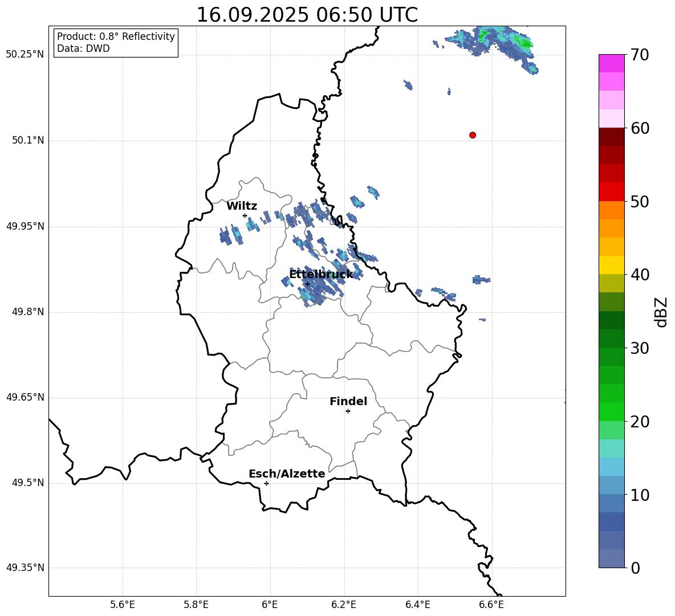The width and height of the screenshot is (675, 616).
Task: Click the 49.5°N latitude label
Action: (x=27, y=483)
